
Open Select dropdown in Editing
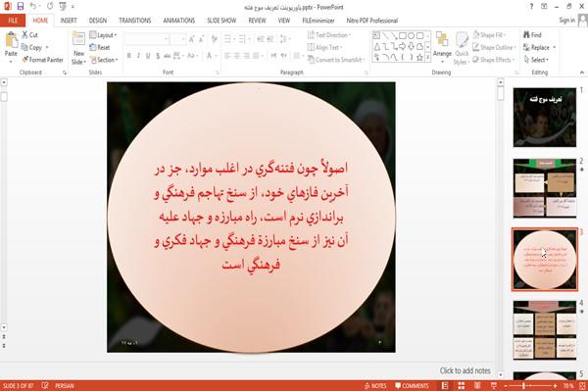(536, 60)
